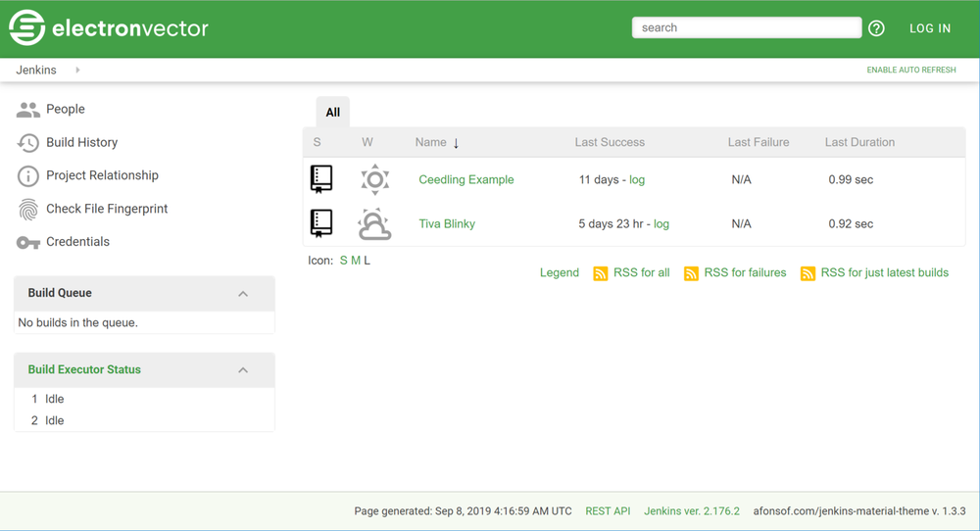Open Build History clock icon
Image resolution: width=980 pixels, height=531 pixels.
click(x=28, y=143)
